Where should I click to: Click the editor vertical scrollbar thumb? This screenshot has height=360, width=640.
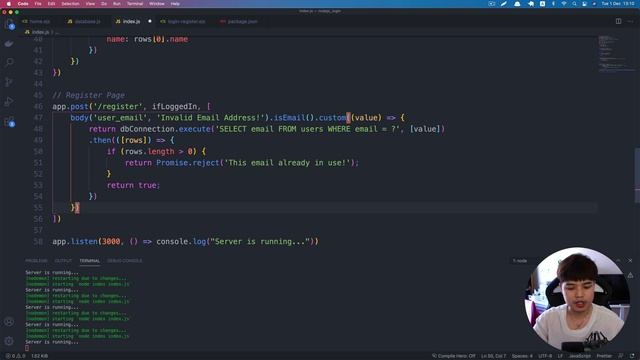[x=637, y=176]
